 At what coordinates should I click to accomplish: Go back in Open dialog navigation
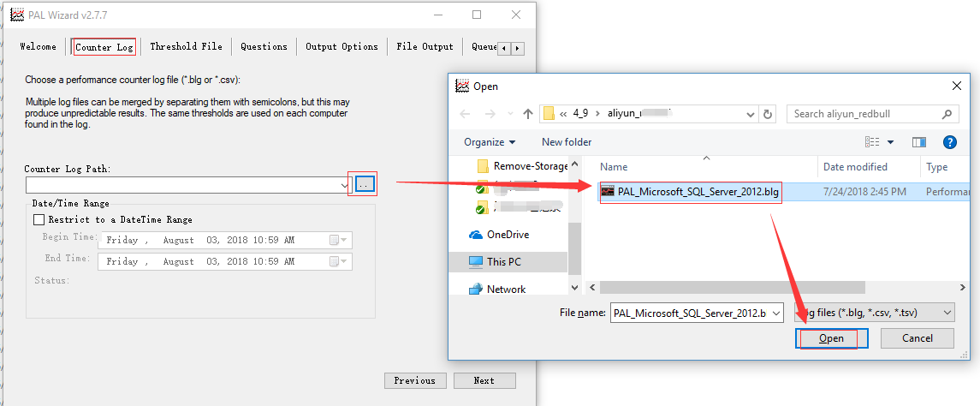[x=465, y=114]
